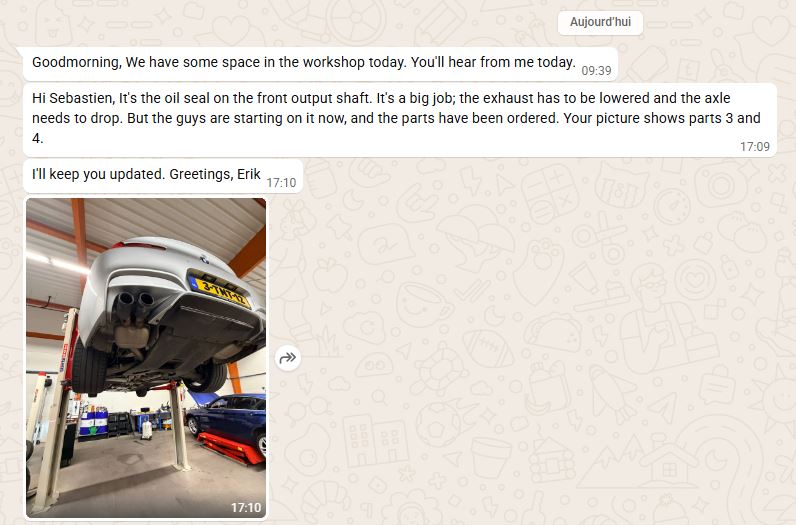This screenshot has width=796, height=525.
Task: Click the blue car in the photo
Action: [x=227, y=419]
